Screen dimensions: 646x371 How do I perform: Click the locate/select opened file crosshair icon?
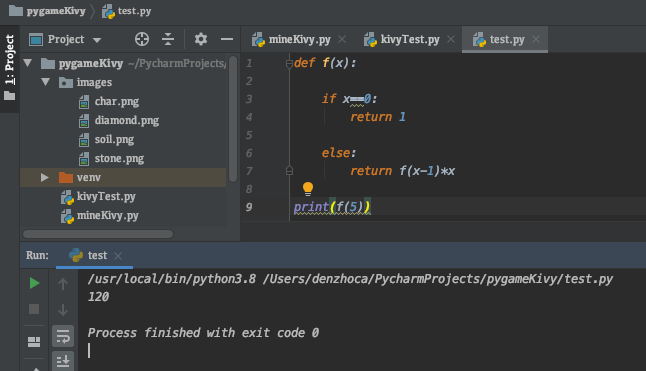pos(142,39)
